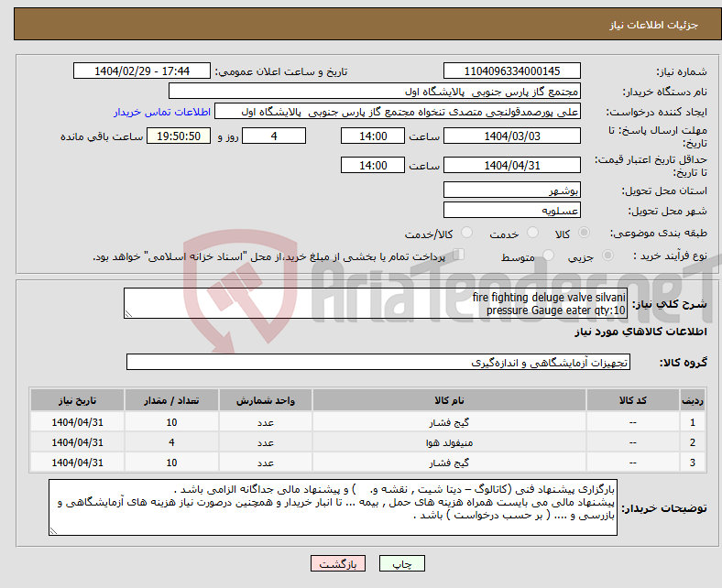Click the response deadline date 1404/03/03

pyautogui.click(x=511, y=136)
